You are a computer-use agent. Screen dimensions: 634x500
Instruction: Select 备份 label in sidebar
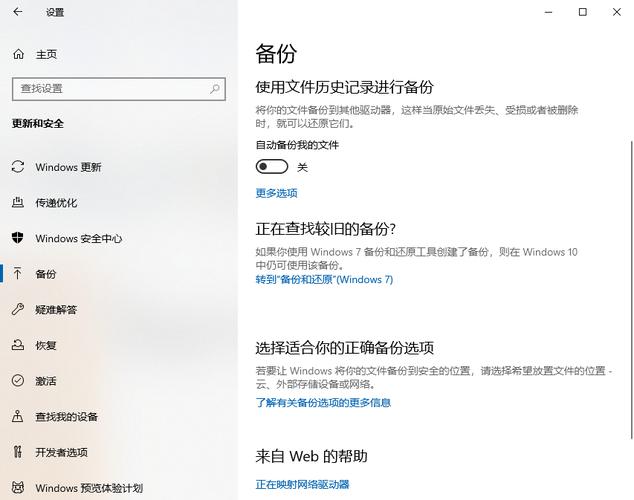pos(46,274)
